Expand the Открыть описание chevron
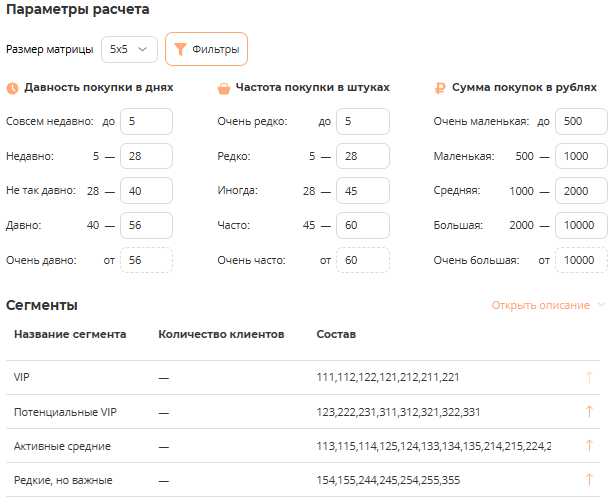The image size is (615, 500). [601, 305]
